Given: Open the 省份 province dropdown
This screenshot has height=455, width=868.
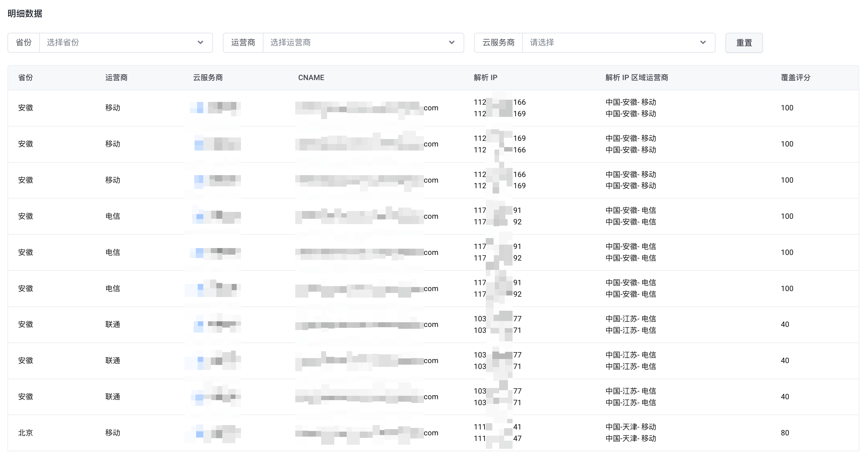Looking at the screenshot, I should [121, 42].
